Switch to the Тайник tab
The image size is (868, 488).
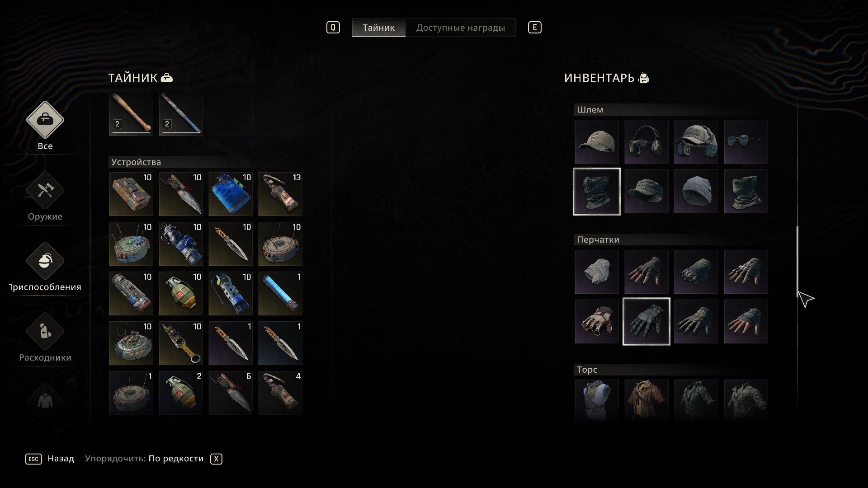point(379,28)
